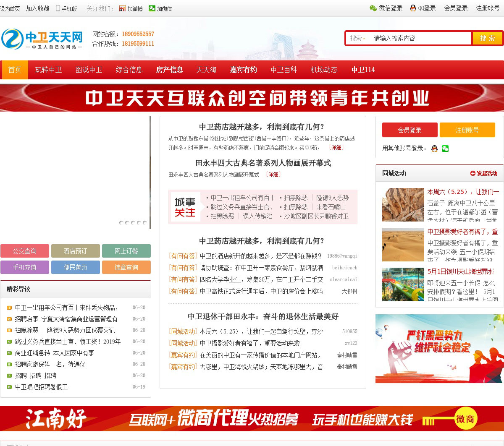Click the QQ penguin icon in the top bar
The image size is (504, 446).
tap(413, 8)
